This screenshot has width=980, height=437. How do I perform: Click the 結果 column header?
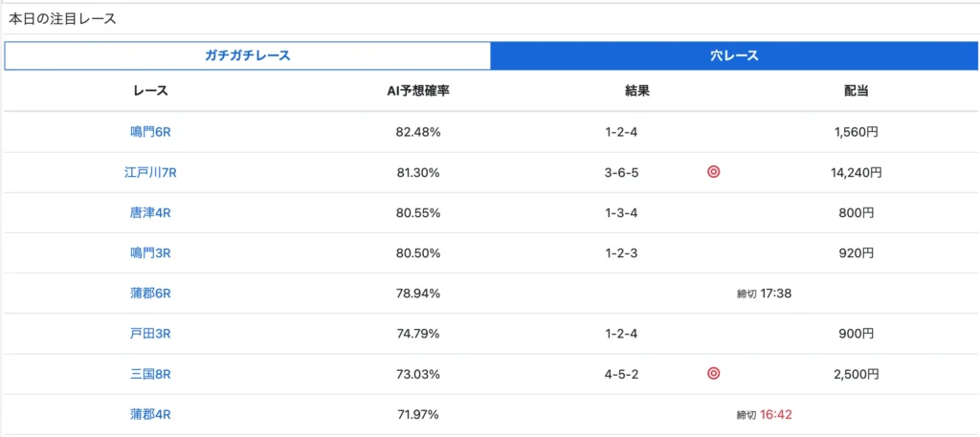pos(636,92)
